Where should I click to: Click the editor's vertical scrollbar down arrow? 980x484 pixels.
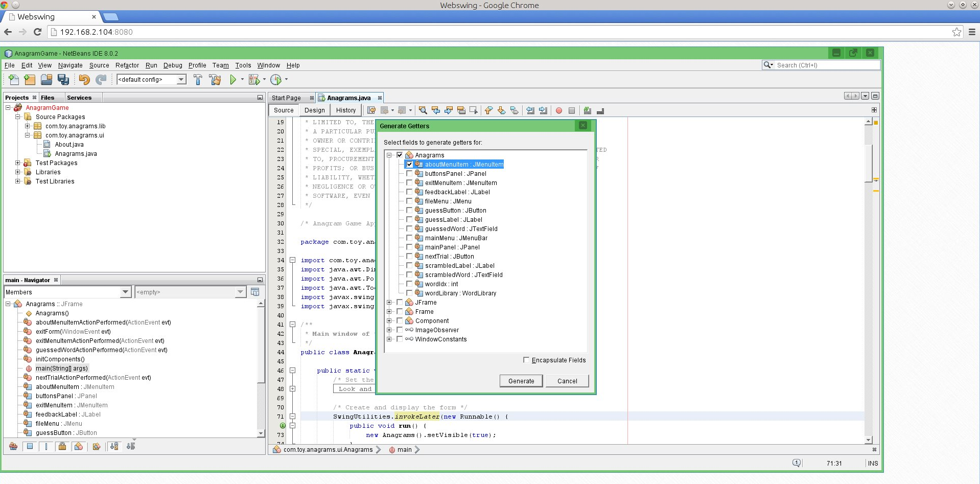867,439
